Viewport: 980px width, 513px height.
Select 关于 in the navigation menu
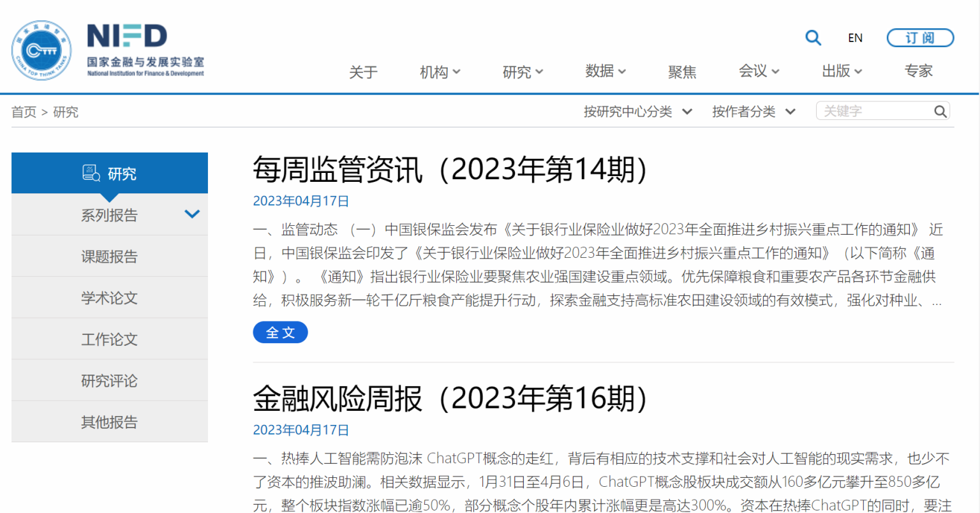(363, 72)
